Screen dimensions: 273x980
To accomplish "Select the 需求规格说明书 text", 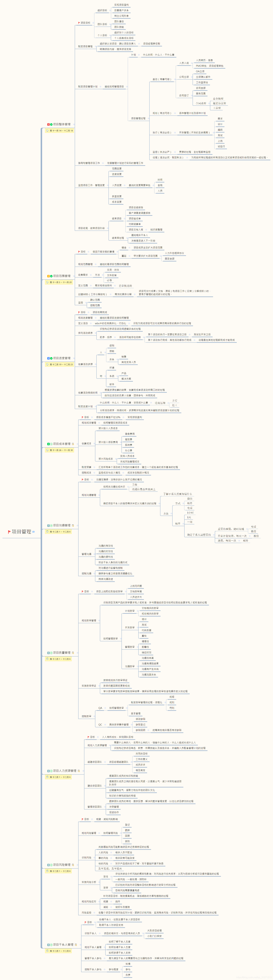I will coord(104,286).
